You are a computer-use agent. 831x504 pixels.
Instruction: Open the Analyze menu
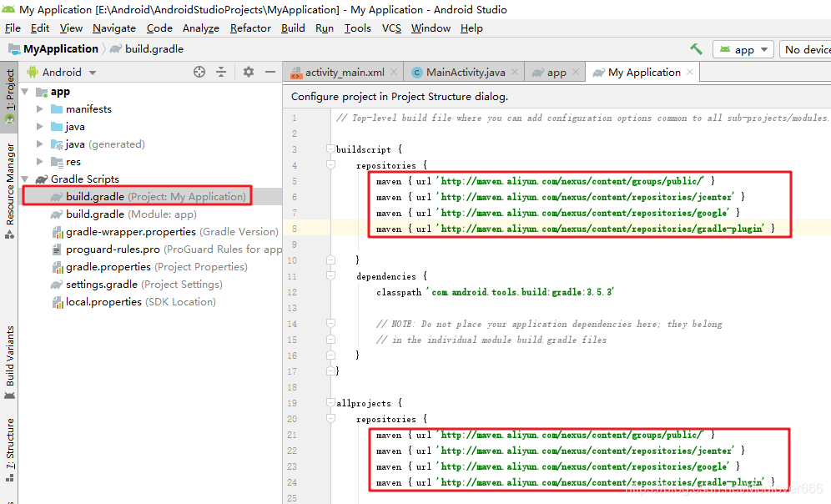[x=201, y=28]
